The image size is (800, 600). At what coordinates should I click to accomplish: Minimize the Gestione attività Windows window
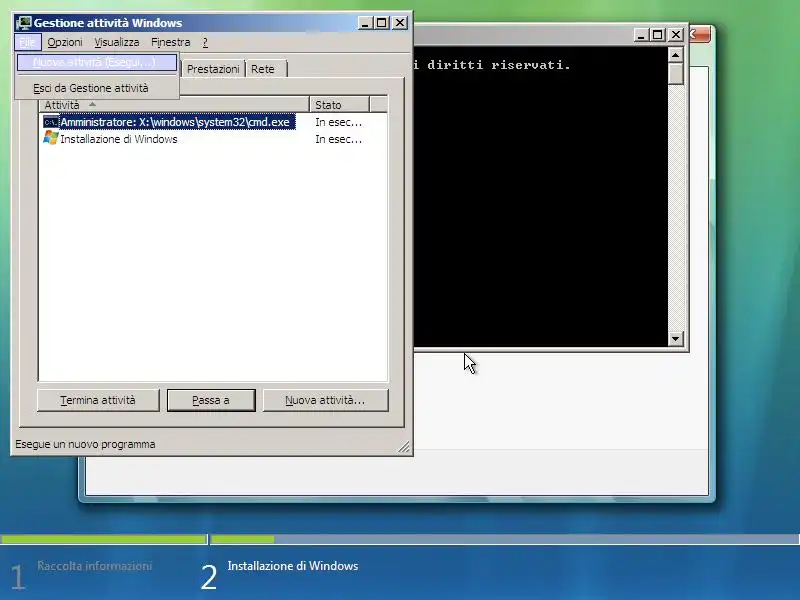[x=365, y=23]
